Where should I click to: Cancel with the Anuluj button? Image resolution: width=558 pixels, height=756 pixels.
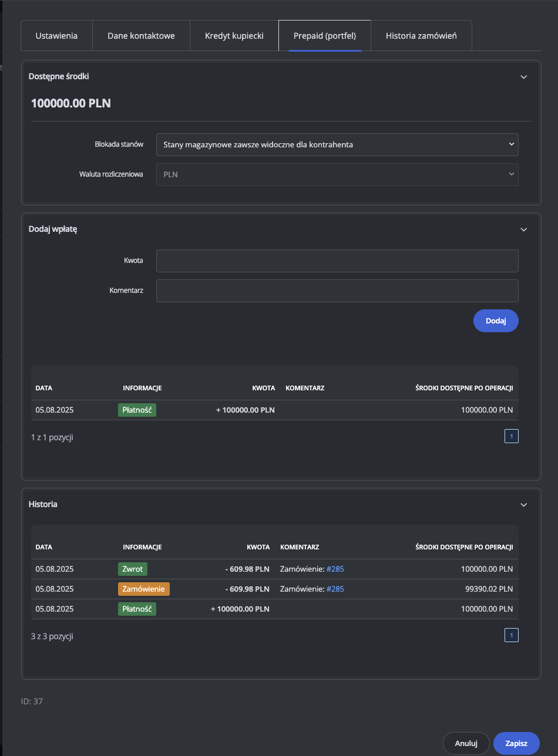(466, 743)
